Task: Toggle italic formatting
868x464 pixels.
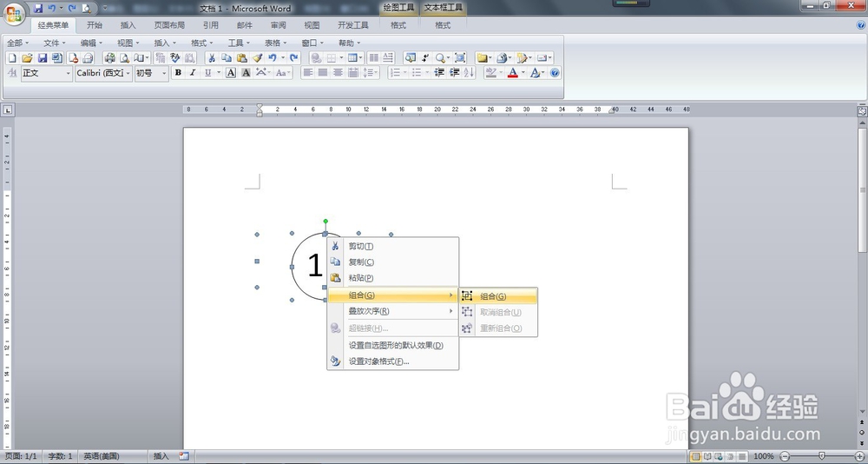Action: pyautogui.click(x=193, y=73)
